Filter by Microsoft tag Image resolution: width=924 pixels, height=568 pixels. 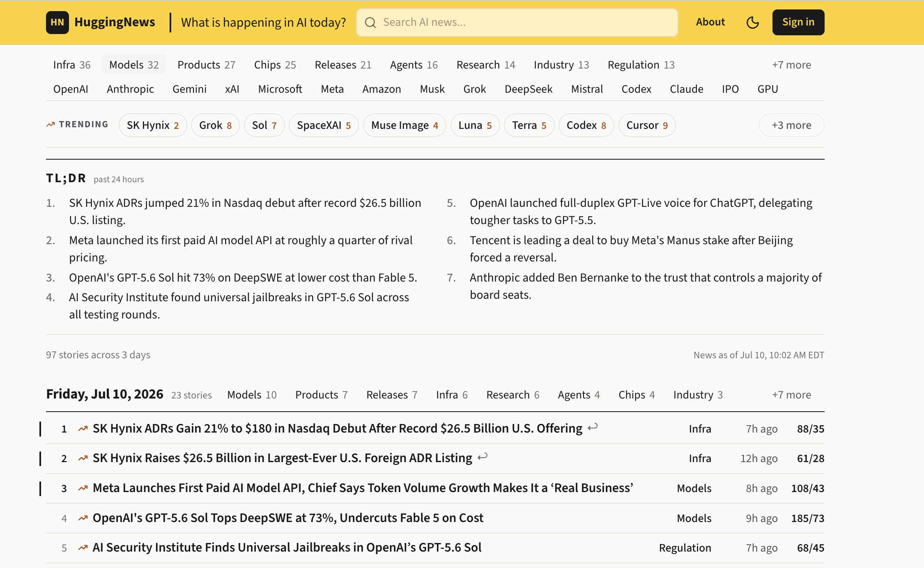pyautogui.click(x=280, y=89)
